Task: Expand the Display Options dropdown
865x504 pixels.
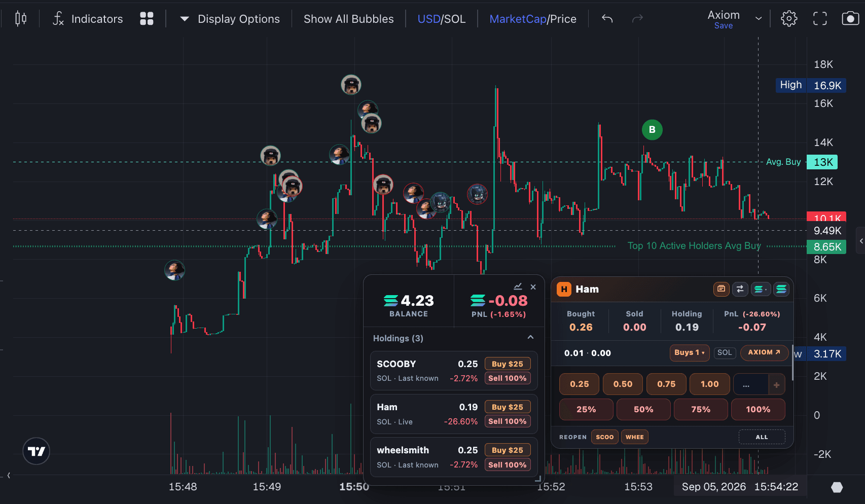Action: [230, 19]
